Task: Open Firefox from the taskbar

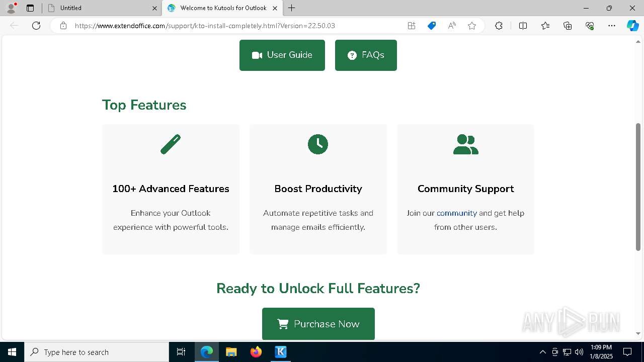Action: (256, 352)
